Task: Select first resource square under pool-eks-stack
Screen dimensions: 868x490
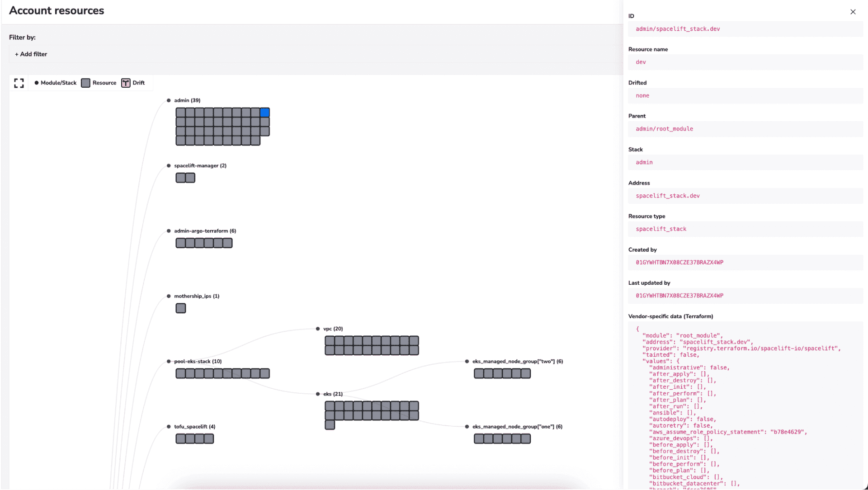Action: 181,374
